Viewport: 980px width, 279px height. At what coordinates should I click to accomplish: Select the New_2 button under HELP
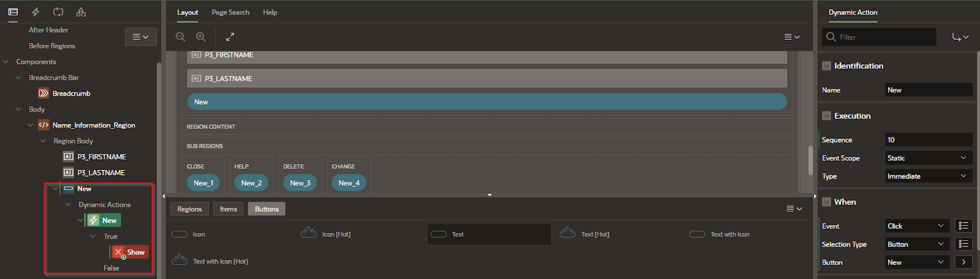point(251,183)
